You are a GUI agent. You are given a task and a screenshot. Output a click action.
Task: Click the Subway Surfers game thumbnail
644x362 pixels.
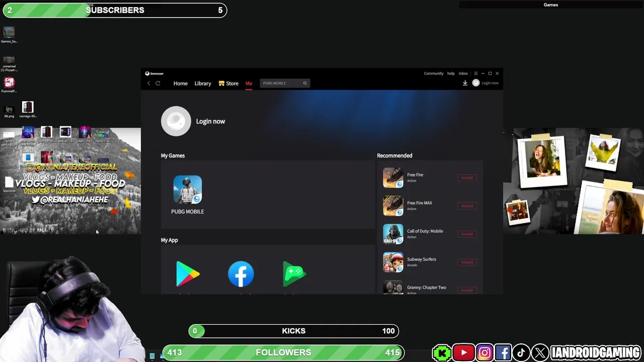pyautogui.click(x=393, y=262)
